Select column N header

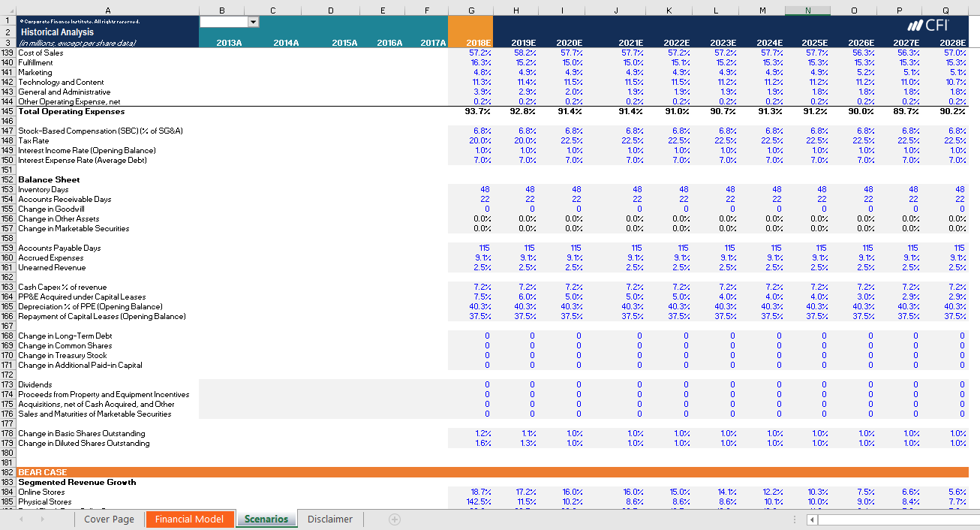pyautogui.click(x=807, y=10)
